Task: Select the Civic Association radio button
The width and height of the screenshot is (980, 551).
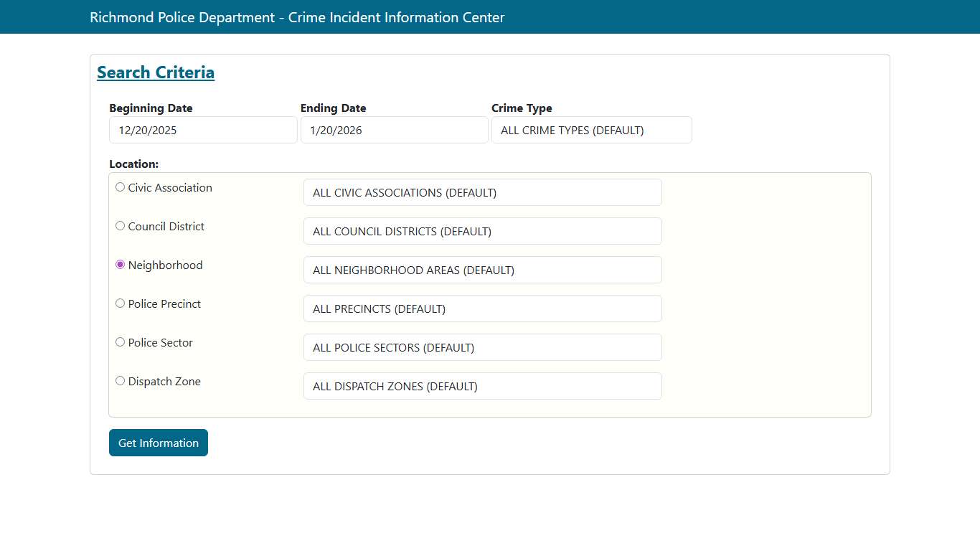Action: tap(120, 187)
